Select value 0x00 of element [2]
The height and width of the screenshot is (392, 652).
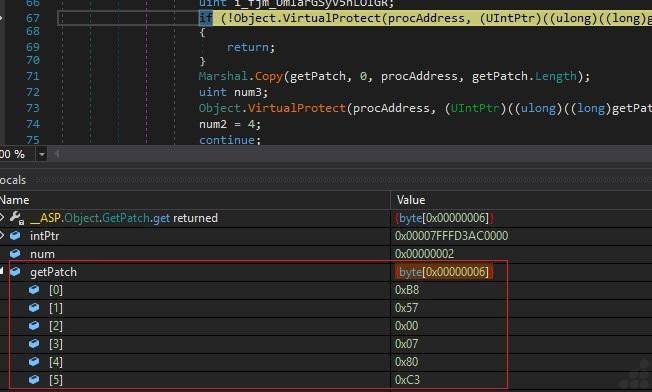pos(407,326)
